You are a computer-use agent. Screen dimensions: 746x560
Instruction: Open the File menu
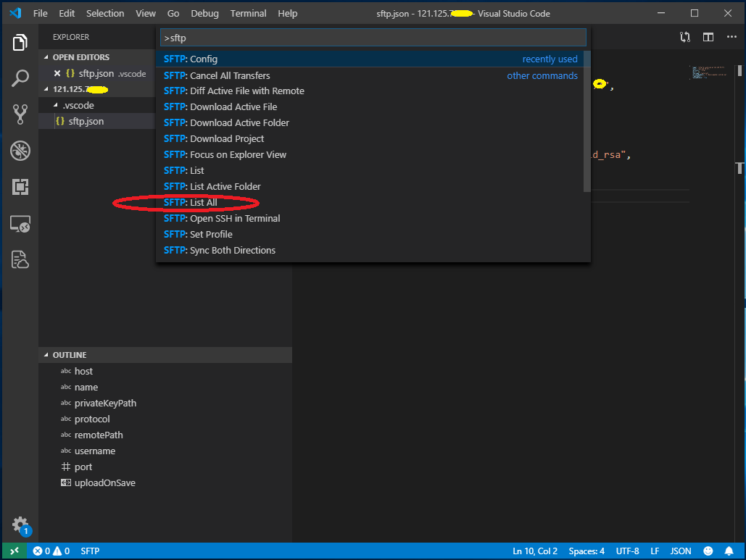point(41,13)
